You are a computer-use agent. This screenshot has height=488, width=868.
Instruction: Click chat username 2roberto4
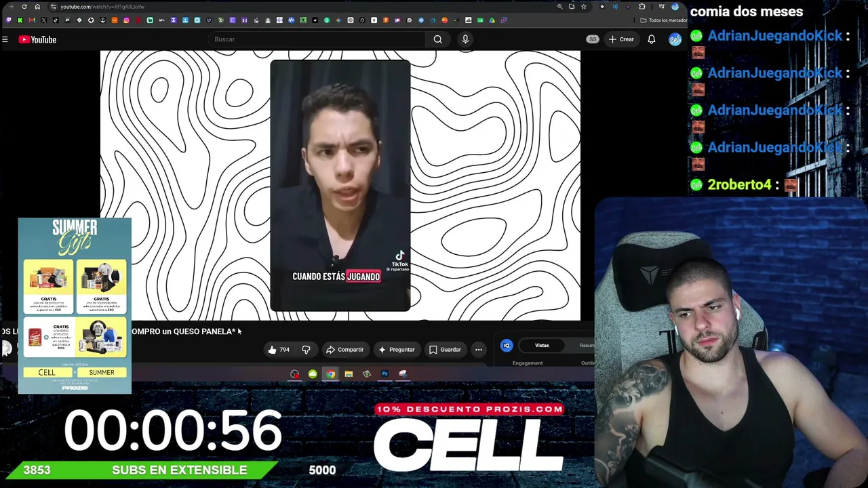(x=739, y=184)
